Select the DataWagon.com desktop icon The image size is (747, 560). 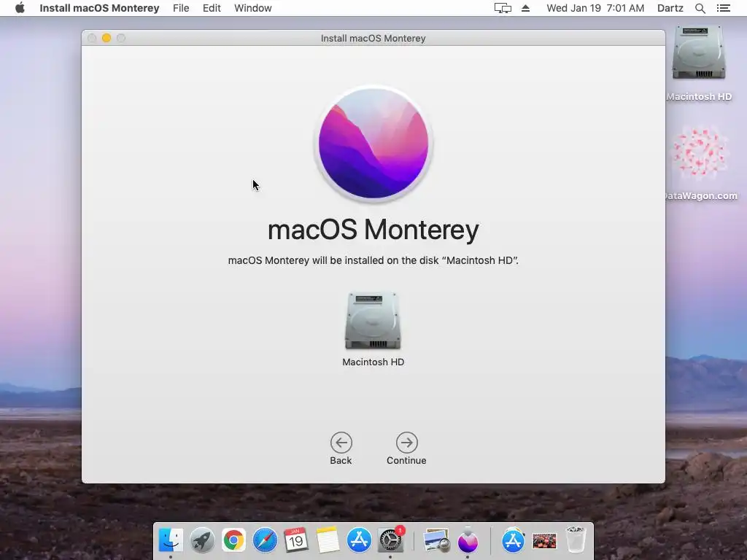coord(700,152)
